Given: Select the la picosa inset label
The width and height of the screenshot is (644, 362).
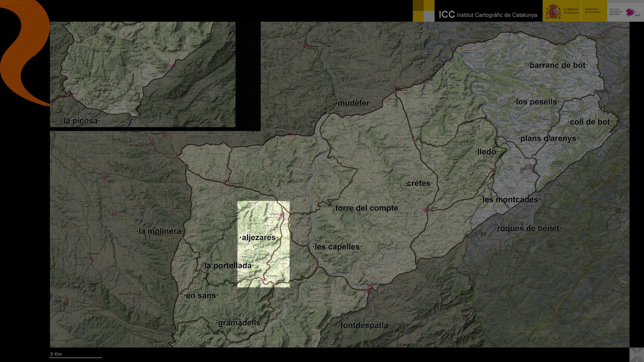Looking at the screenshot, I should click(x=80, y=121).
